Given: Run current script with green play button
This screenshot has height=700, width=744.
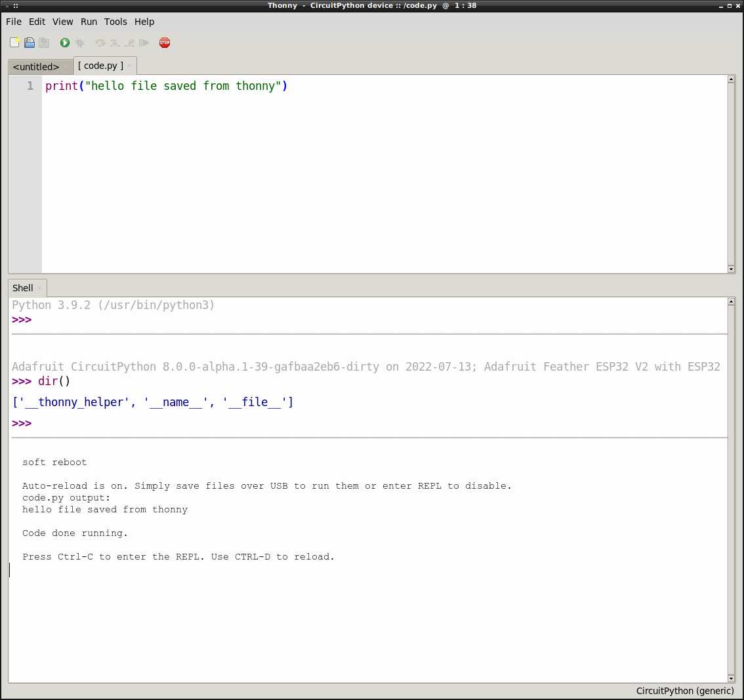Looking at the screenshot, I should [65, 43].
